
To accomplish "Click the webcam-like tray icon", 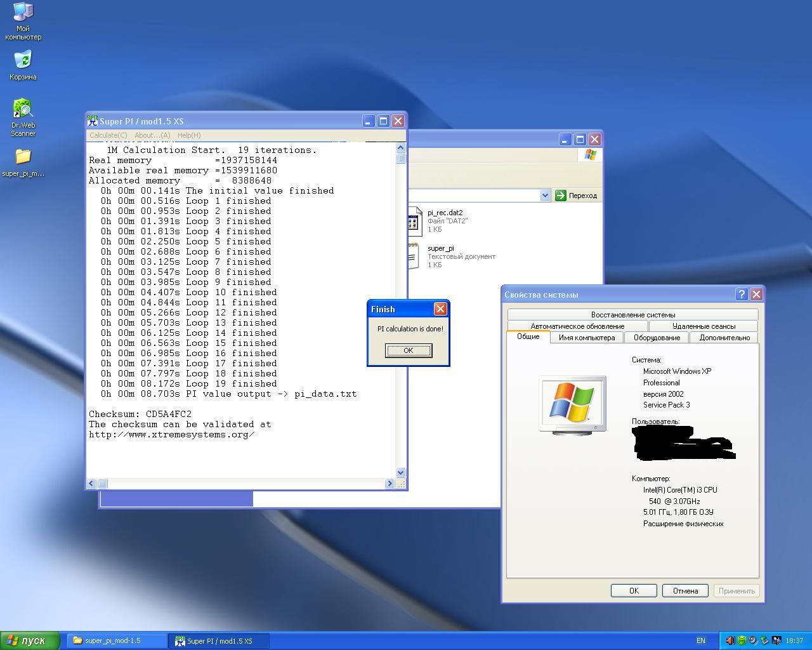I will [x=753, y=640].
